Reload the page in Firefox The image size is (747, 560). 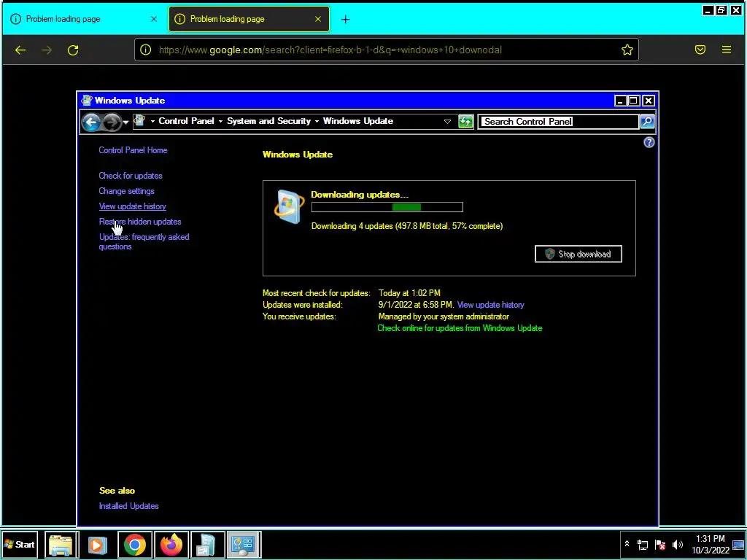coord(73,50)
